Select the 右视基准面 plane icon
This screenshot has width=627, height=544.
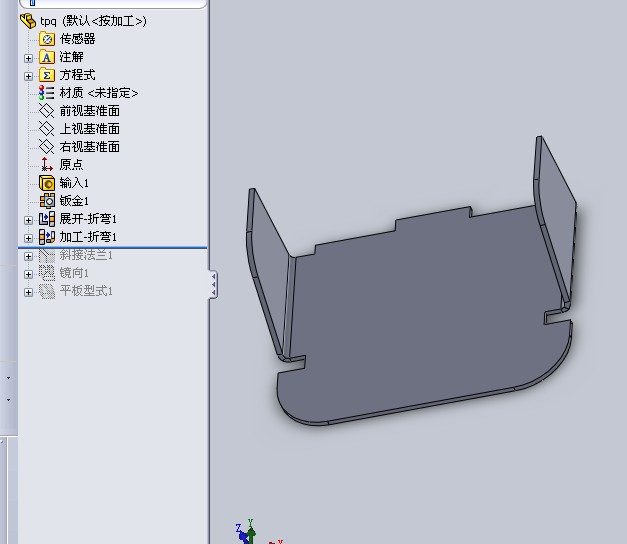pyautogui.click(x=47, y=147)
